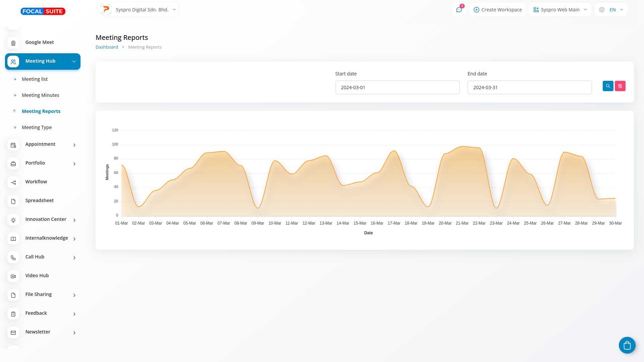This screenshot has width=644, height=362.
Task: Open the Syspro Web Main workspace dropdown
Action: point(560,10)
